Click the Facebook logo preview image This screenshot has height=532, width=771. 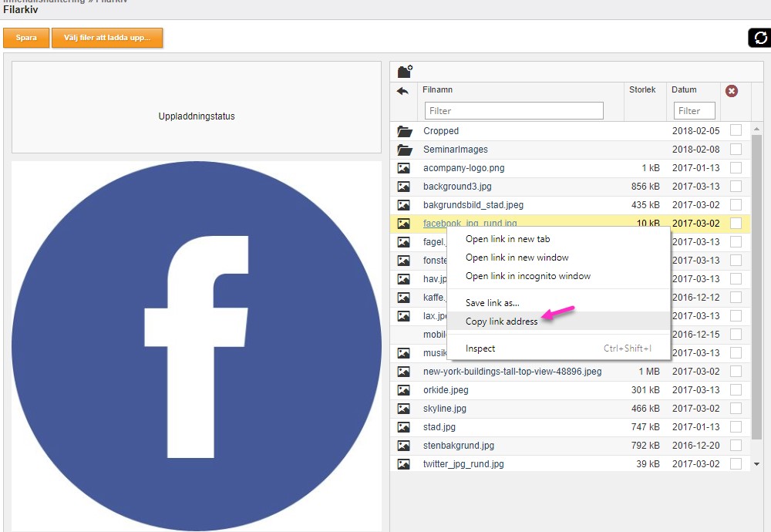click(x=197, y=346)
